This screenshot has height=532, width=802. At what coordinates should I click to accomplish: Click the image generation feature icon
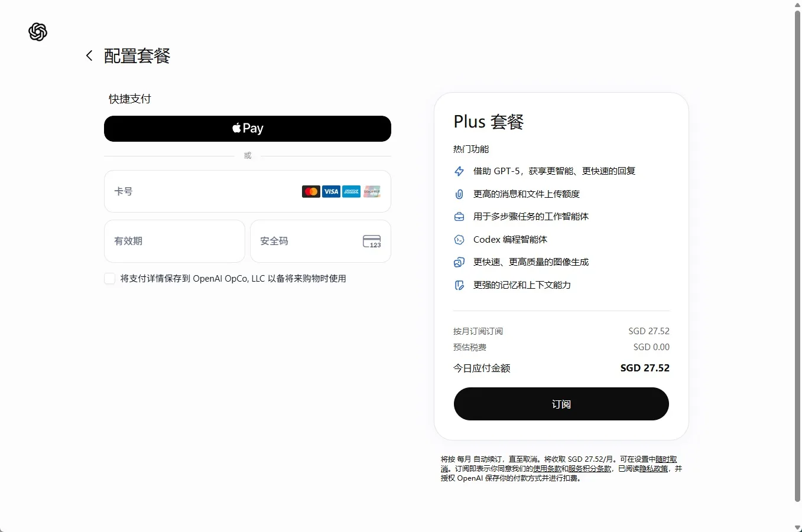[x=459, y=262]
